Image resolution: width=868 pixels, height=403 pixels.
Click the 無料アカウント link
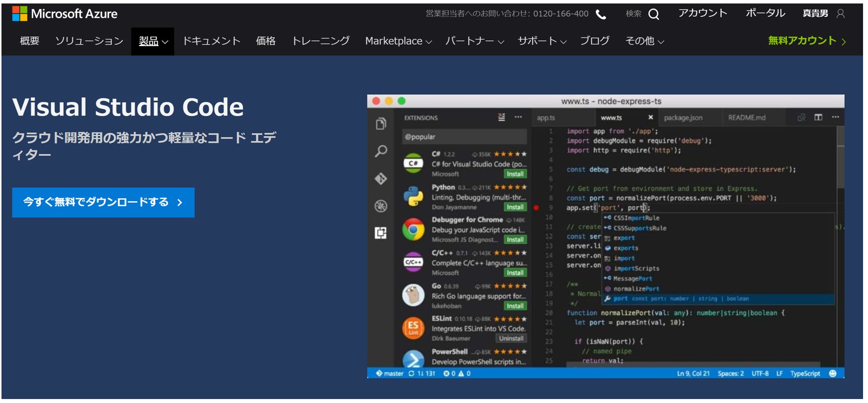tap(807, 41)
